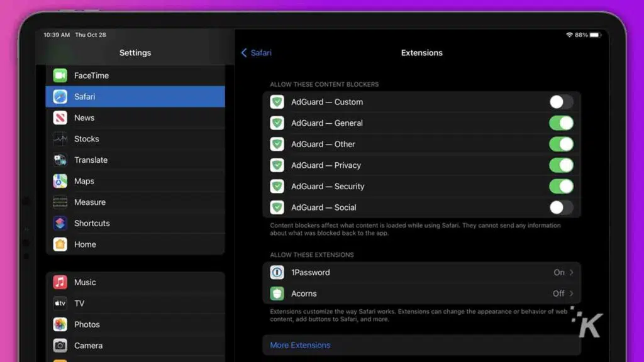The height and width of the screenshot is (362, 644).
Task: Select the Safari icon in the sidebar
Action: point(60,96)
